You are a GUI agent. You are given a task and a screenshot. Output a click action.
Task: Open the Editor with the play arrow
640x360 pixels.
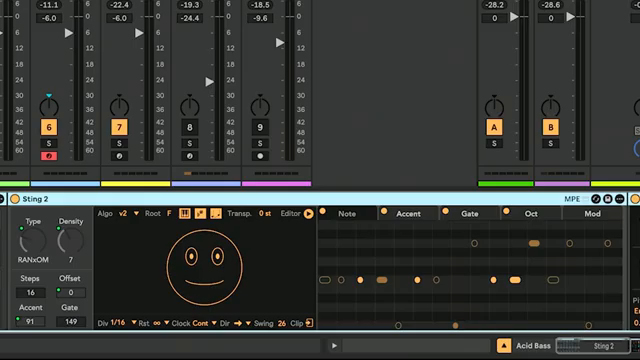[x=309, y=213]
